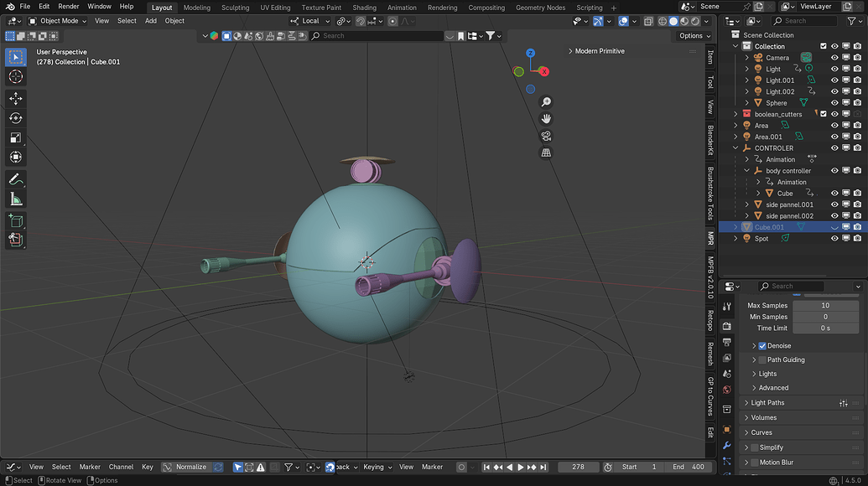Activate the Move tool
868x486 pixels.
[15, 98]
